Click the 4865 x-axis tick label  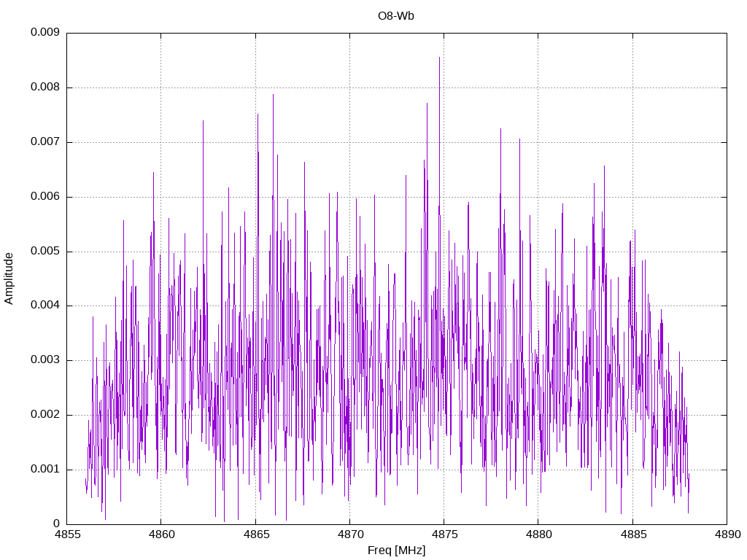pos(255,534)
